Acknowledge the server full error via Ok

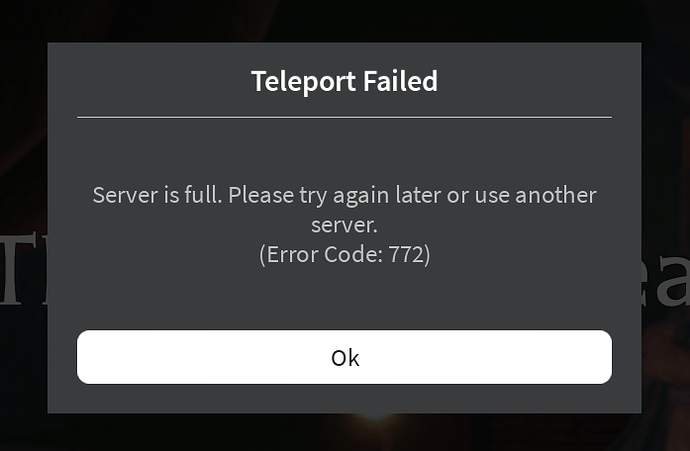345,357
